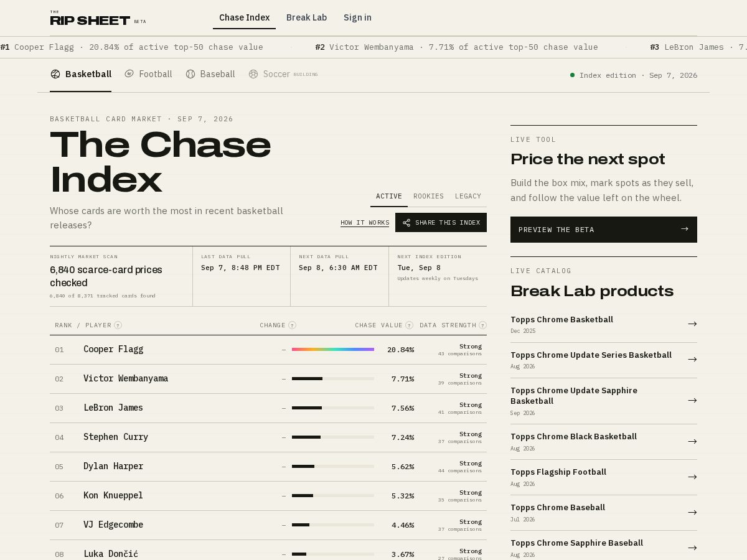
Task: Click arrow next to Topps Chrome Update Sapphire Basketball
Action: pyautogui.click(x=692, y=401)
